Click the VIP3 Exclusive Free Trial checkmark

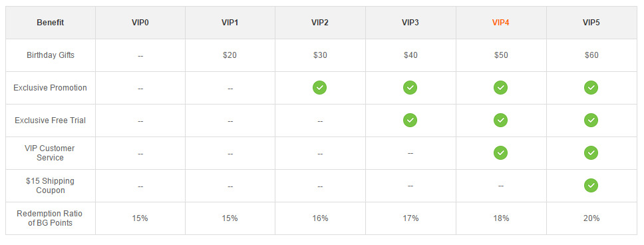[410, 120]
